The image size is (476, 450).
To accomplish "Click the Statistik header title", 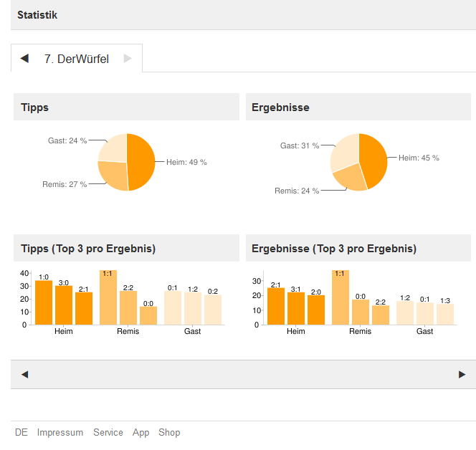I will (37, 15).
